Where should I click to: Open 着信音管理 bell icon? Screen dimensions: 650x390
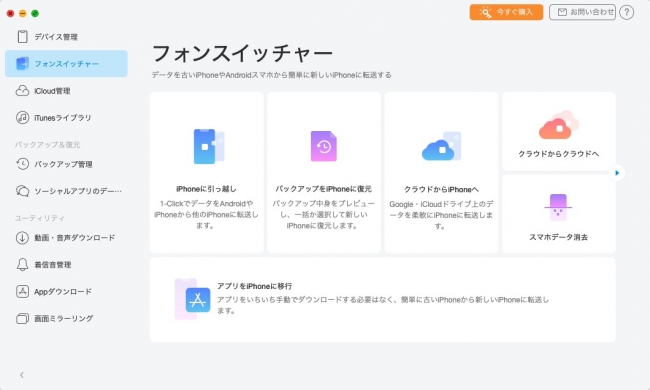pos(22,264)
